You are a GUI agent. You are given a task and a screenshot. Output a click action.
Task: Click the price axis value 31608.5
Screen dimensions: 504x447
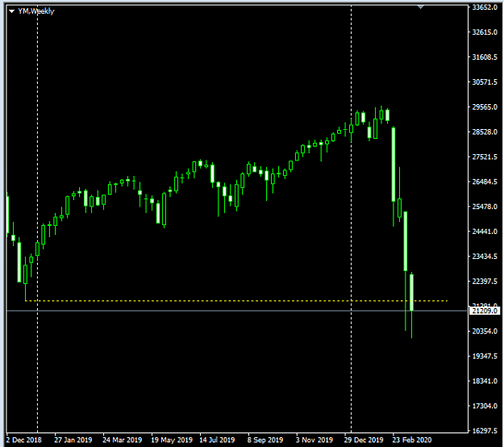(485, 57)
